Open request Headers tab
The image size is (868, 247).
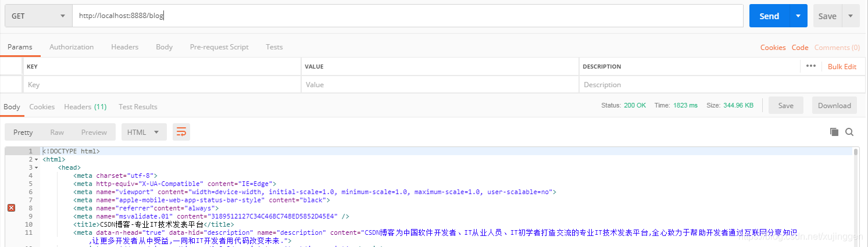(124, 47)
